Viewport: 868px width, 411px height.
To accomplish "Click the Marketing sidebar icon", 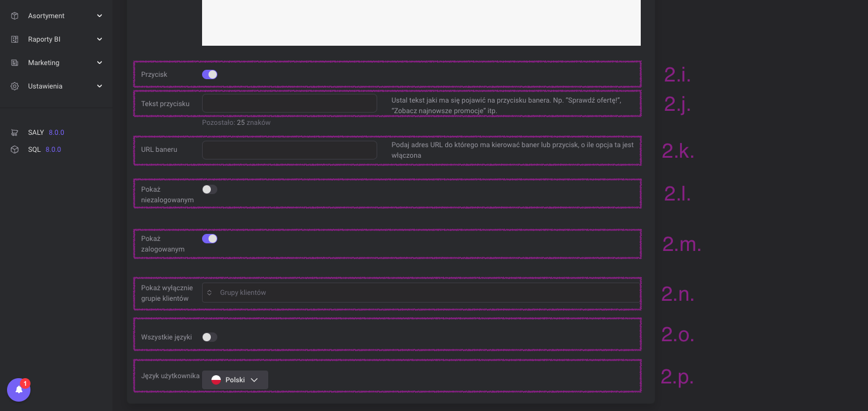I will (15, 63).
